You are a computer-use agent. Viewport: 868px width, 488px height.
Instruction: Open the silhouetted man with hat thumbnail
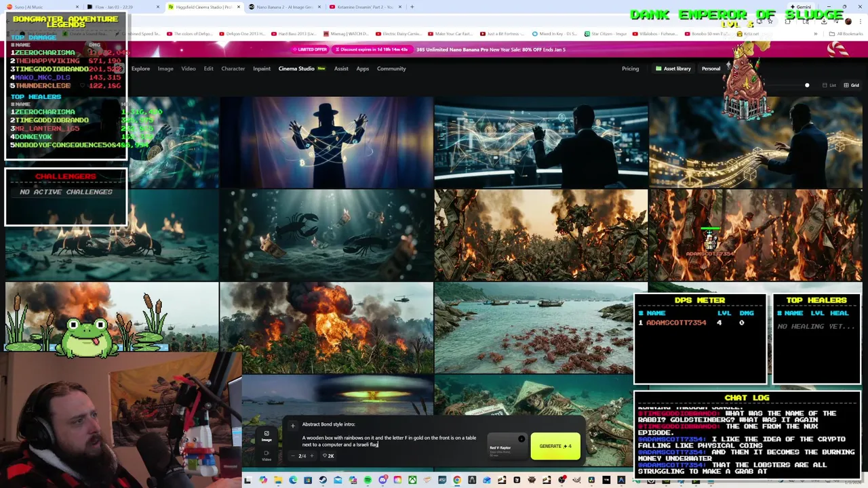click(x=326, y=142)
